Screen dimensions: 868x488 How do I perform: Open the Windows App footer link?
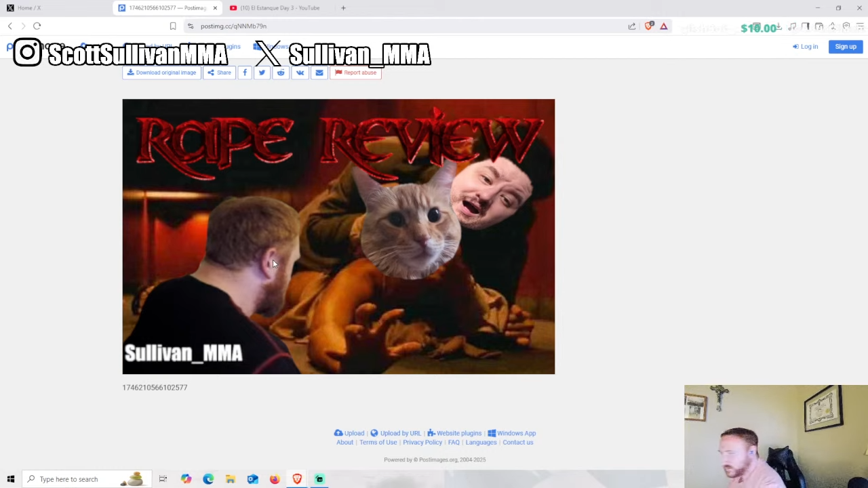point(512,433)
